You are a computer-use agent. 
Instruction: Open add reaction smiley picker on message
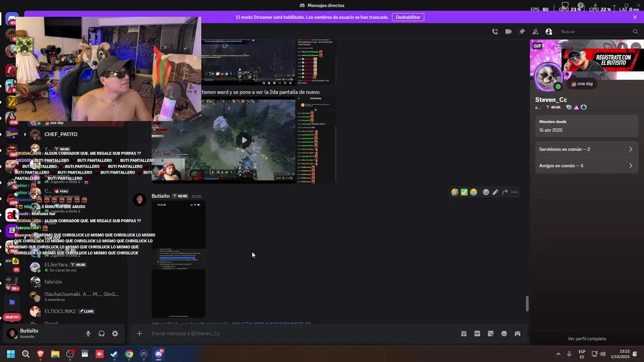pos(486,192)
